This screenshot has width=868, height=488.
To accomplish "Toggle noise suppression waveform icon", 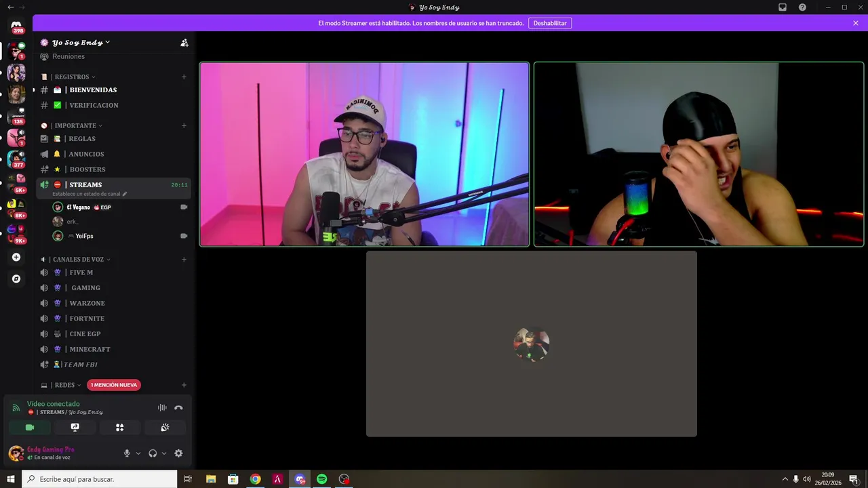I will 162,407.
